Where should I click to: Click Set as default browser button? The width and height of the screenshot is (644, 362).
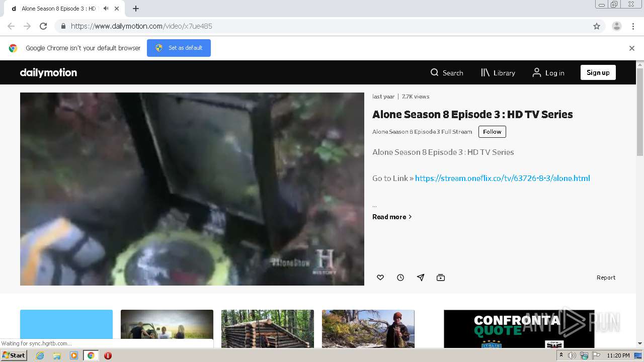179,48
